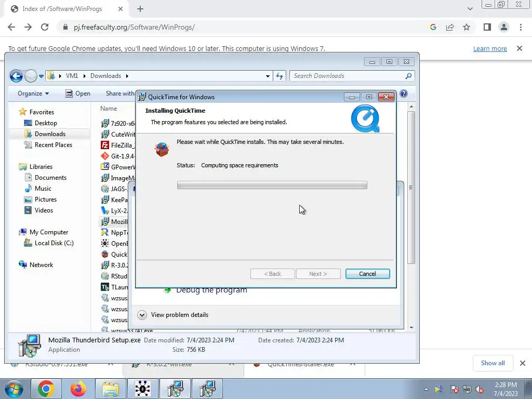This screenshot has width=532, height=399.
Task: Select the R-3.0.2 installer icon
Action: (x=105, y=265)
